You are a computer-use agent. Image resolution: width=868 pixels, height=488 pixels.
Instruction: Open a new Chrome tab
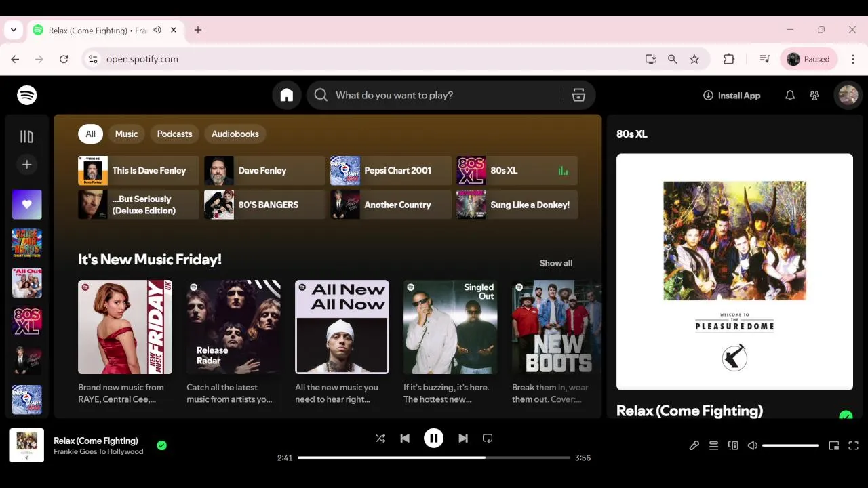[x=198, y=30]
